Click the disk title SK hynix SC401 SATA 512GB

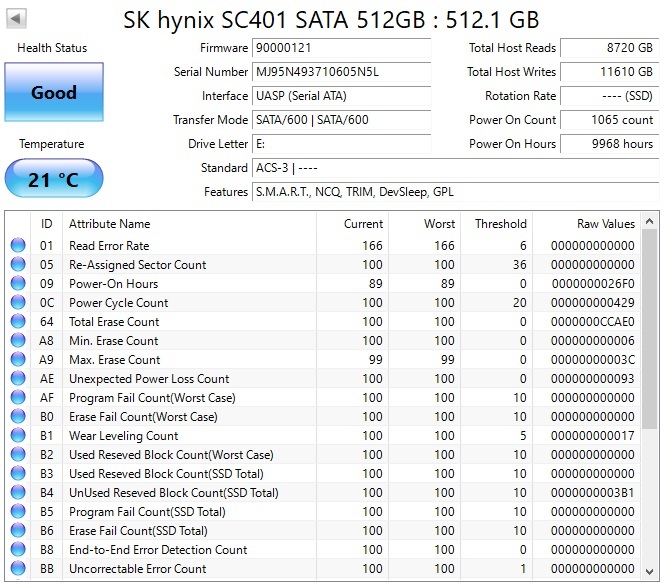pos(331,20)
